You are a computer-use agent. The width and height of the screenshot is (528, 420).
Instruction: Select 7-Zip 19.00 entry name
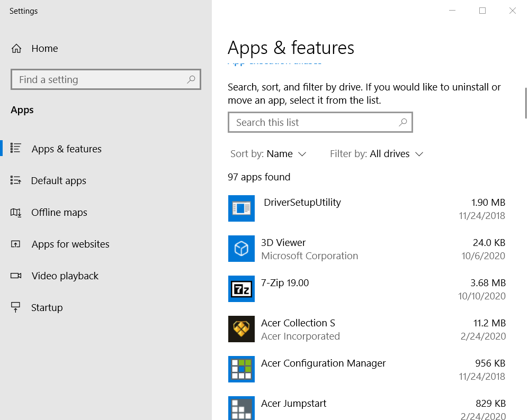285,283
